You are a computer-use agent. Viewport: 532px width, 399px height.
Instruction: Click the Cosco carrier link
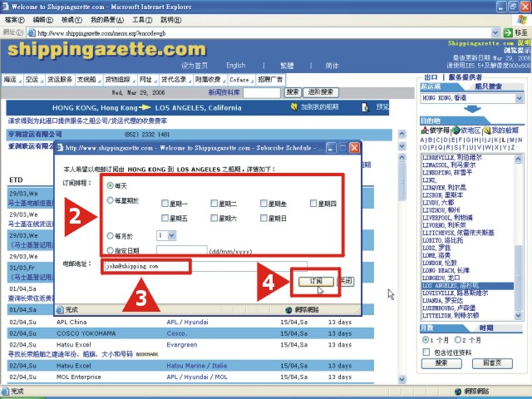(x=176, y=333)
